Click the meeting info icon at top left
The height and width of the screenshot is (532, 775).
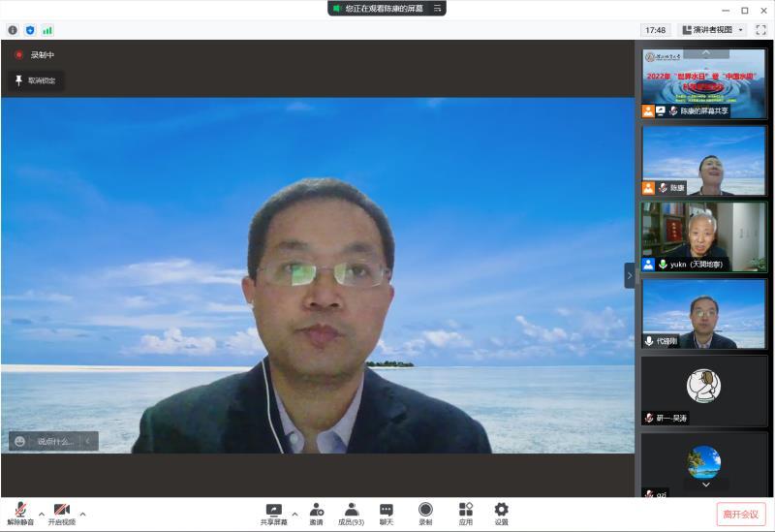[x=13, y=30]
